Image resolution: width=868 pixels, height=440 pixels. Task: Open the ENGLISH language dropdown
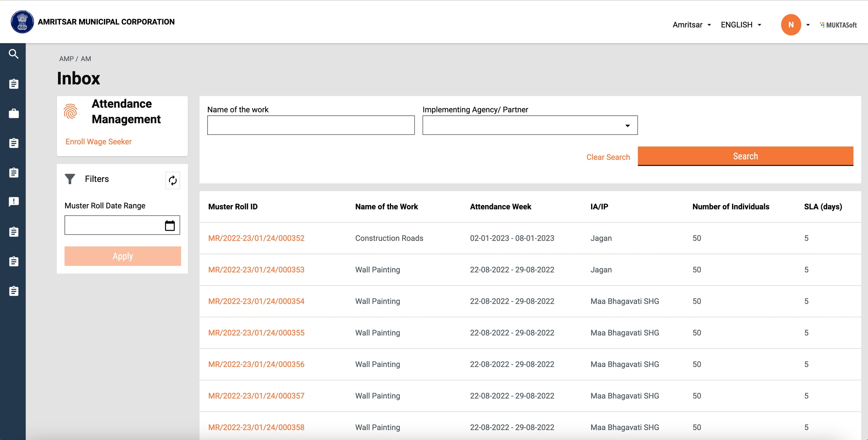(741, 25)
